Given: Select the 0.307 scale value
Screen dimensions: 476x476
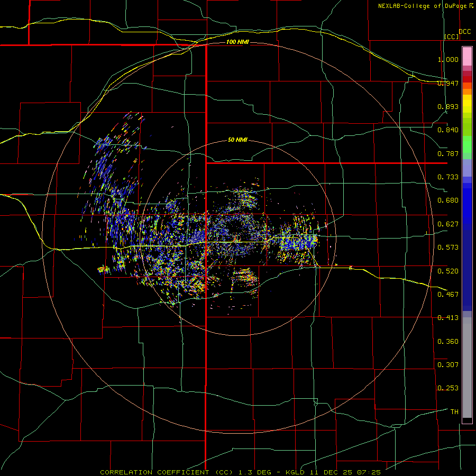Looking at the screenshot, I should 448,365.
